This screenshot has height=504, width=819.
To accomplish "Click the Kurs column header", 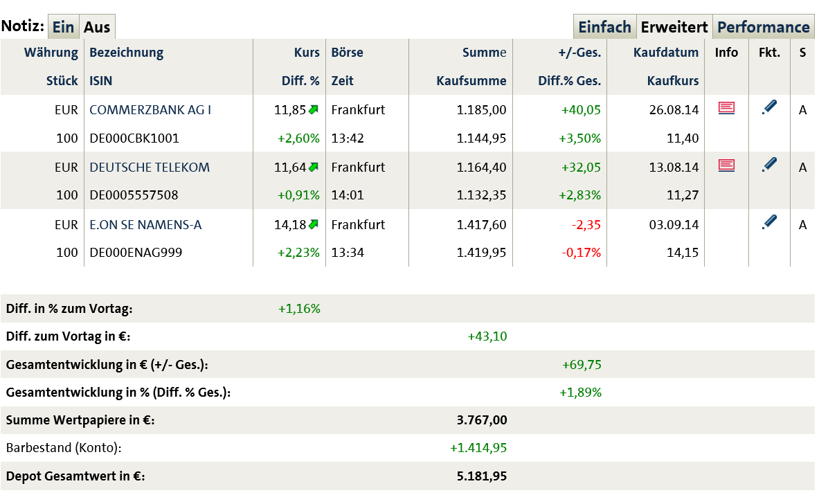I will click(307, 53).
